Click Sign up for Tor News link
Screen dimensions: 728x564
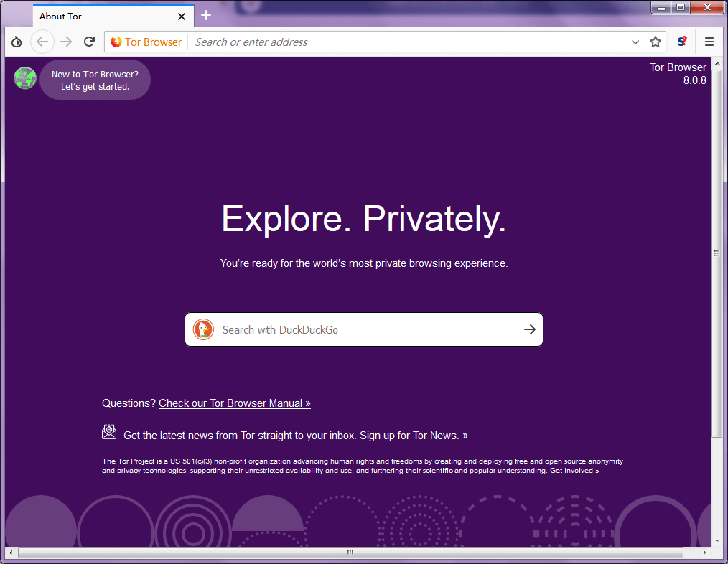[x=414, y=436]
